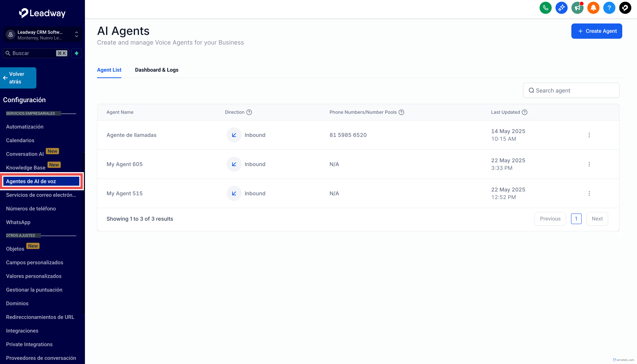Open three-dot menu for My Agent 605
Viewport: 637px width, 364px height.
coord(589,164)
